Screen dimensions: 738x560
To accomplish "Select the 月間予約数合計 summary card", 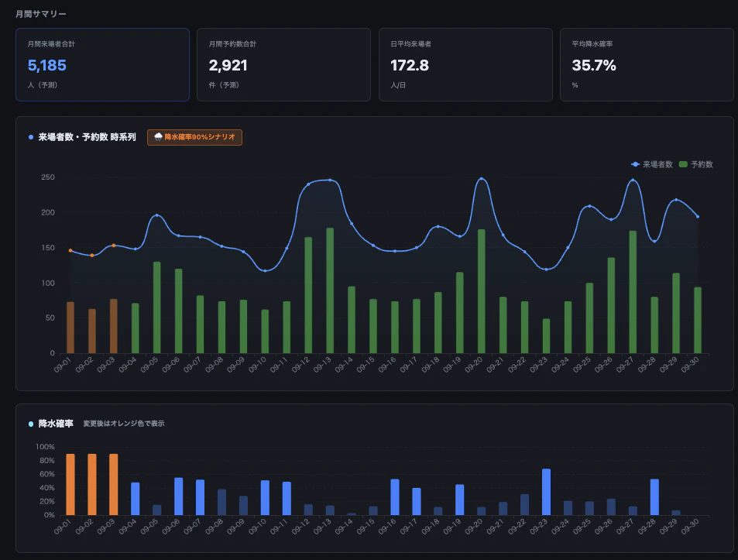I will click(283, 64).
